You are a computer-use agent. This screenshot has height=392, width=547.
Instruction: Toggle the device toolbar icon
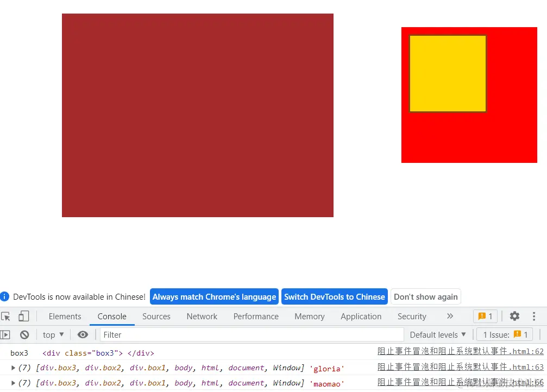24,317
